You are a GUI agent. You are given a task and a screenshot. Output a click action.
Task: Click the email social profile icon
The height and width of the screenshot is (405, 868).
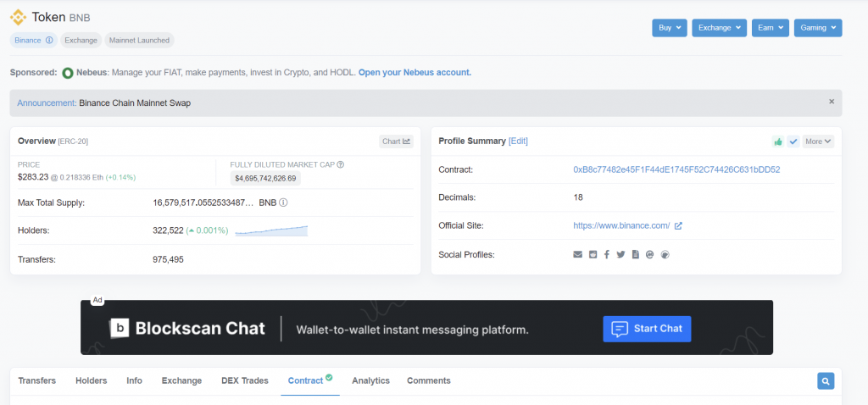click(x=577, y=254)
